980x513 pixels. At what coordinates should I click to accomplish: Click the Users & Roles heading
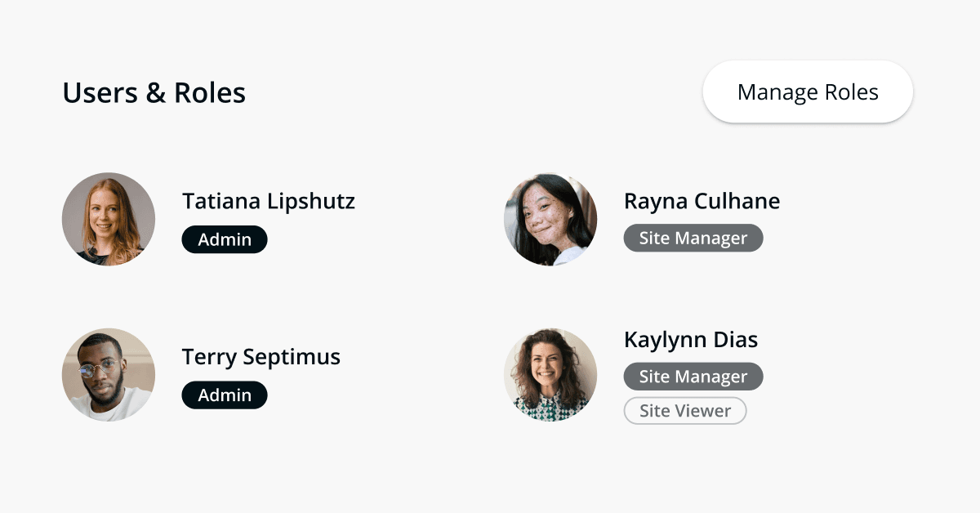coord(154,93)
